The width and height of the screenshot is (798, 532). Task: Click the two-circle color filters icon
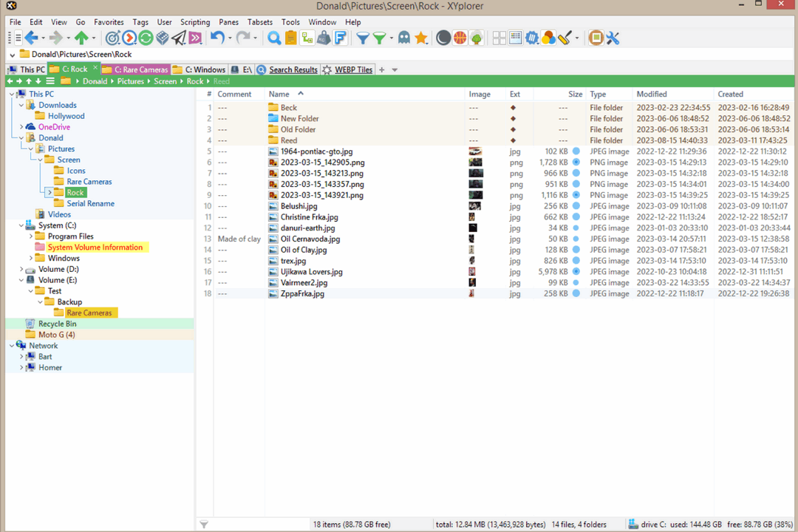548,38
